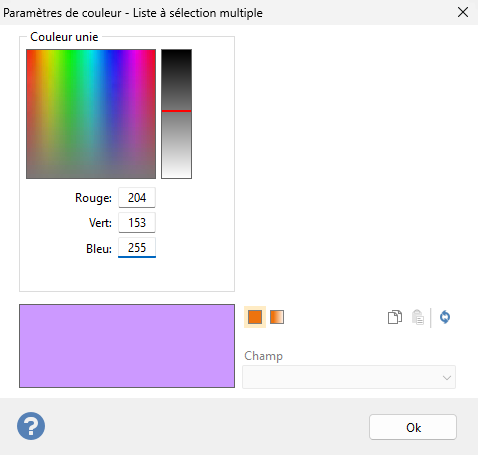Viewport: 478px width, 455px height.
Task: Click into the Bleu value field
Action: point(137,248)
